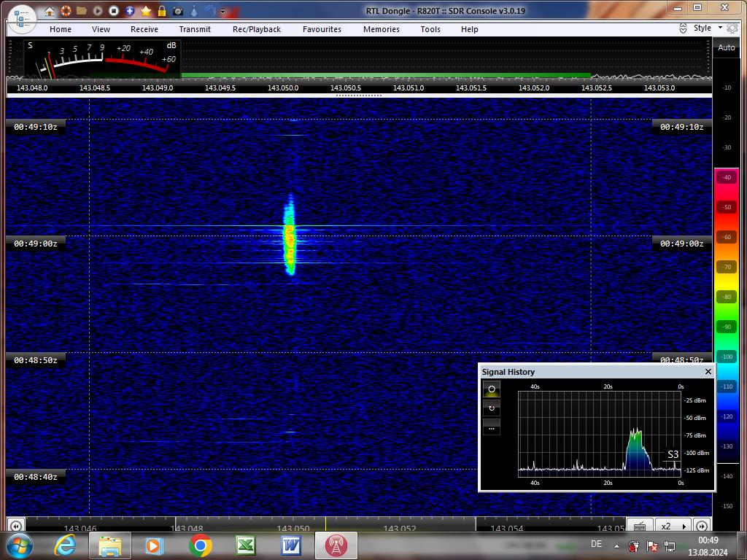Open the SDR Console application menu orb
Viewport: 747px width, 560px height.
(x=22, y=19)
